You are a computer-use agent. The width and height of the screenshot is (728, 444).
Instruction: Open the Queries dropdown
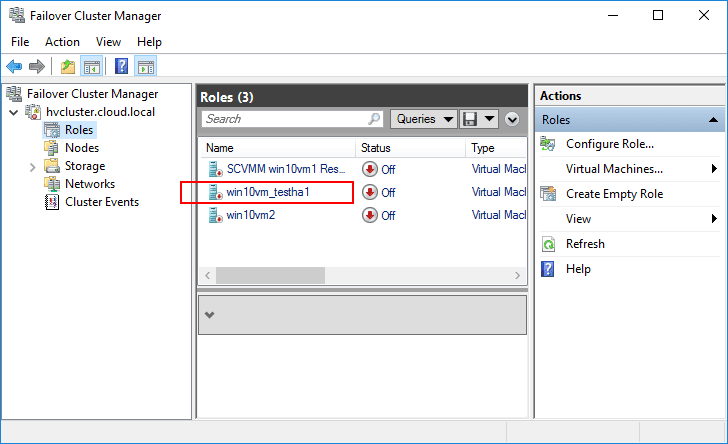click(424, 119)
